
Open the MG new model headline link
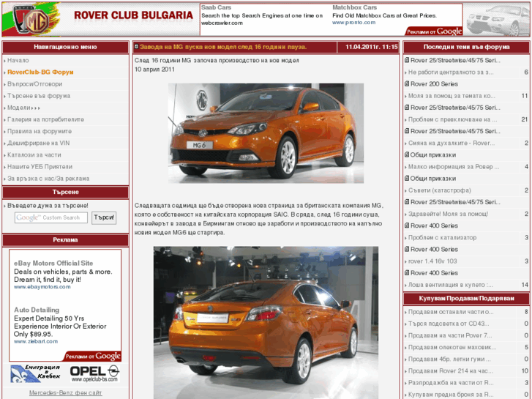point(223,47)
